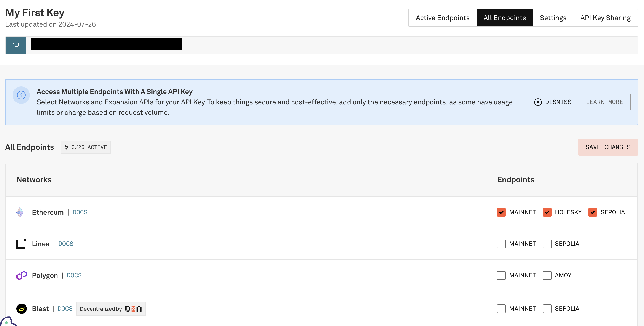Click the Decentralized by DIN badge
The image size is (644, 326).
pyautogui.click(x=111, y=308)
